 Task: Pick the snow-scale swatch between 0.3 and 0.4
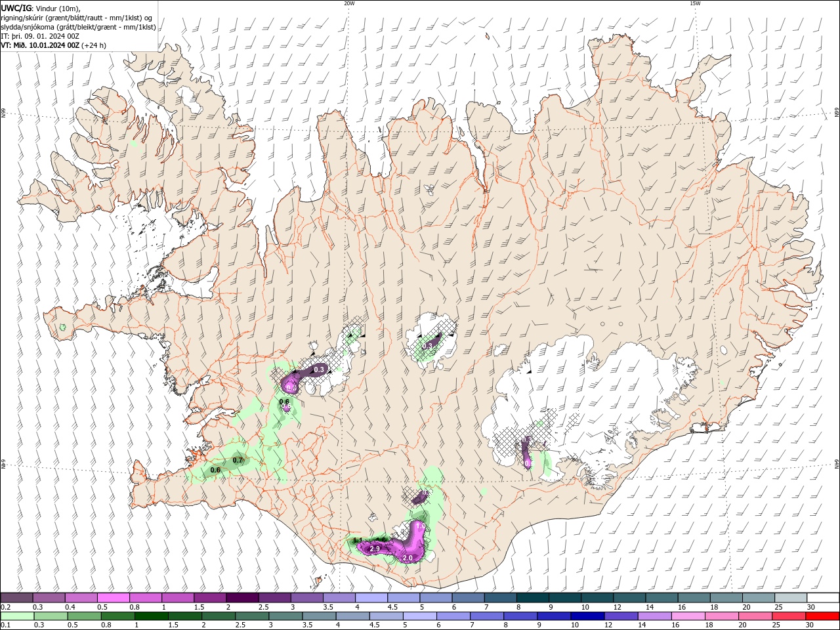49,598
